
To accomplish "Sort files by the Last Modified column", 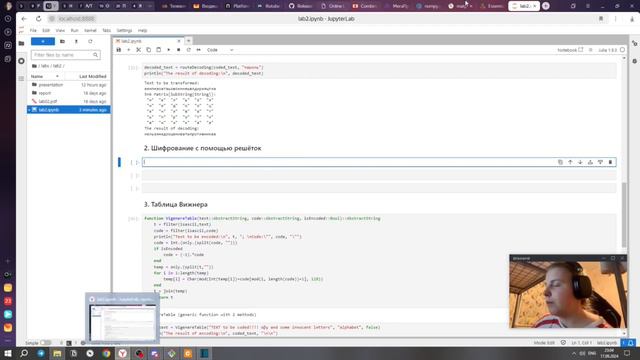I will point(93,76).
